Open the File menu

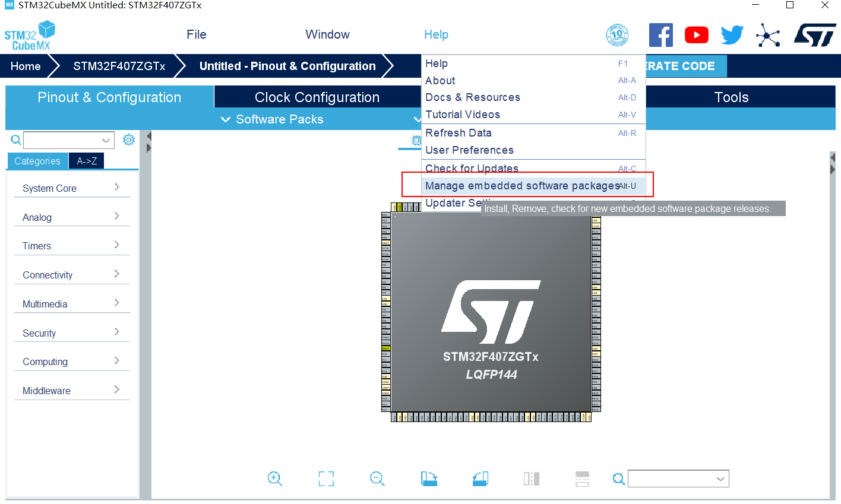click(x=197, y=34)
